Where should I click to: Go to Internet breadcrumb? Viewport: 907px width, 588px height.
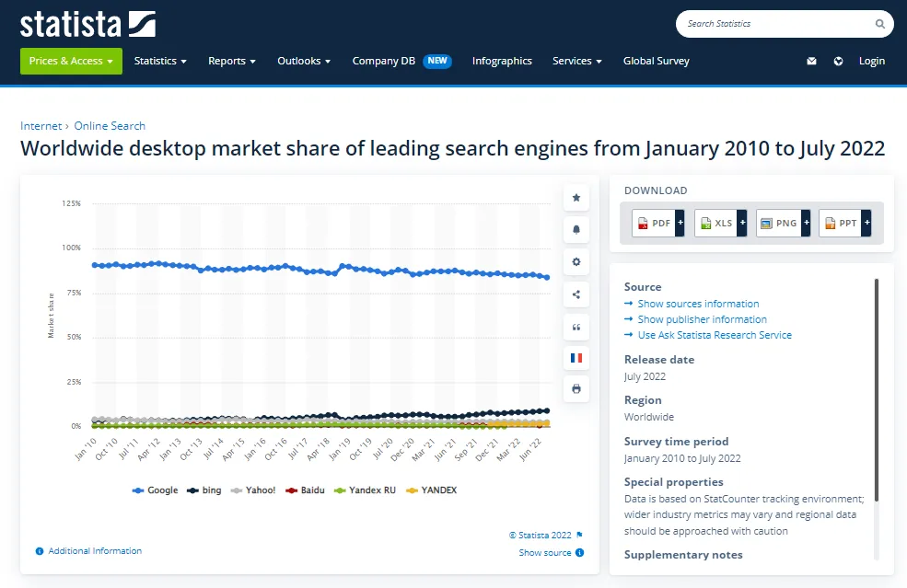coord(41,126)
